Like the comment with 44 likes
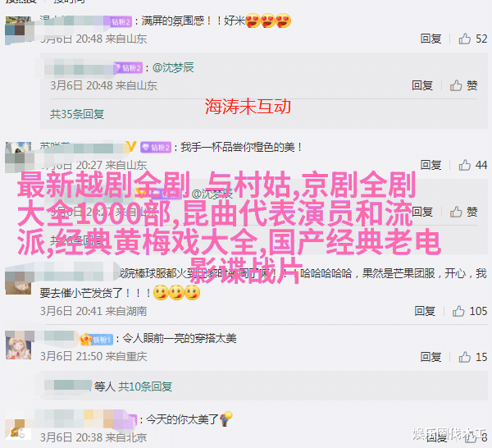Viewport: 492px width, 448px height. pyautogui.click(x=464, y=165)
